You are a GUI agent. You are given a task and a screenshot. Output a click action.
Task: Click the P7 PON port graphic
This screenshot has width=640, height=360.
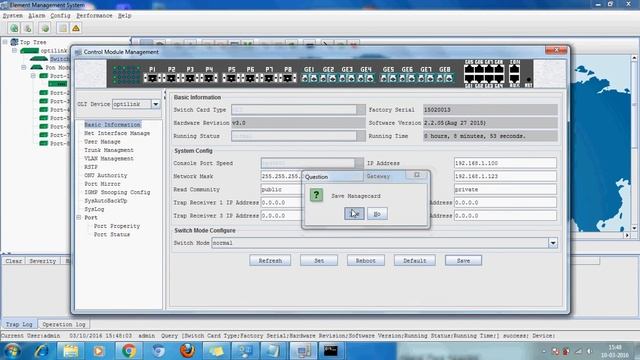pyautogui.click(x=269, y=78)
